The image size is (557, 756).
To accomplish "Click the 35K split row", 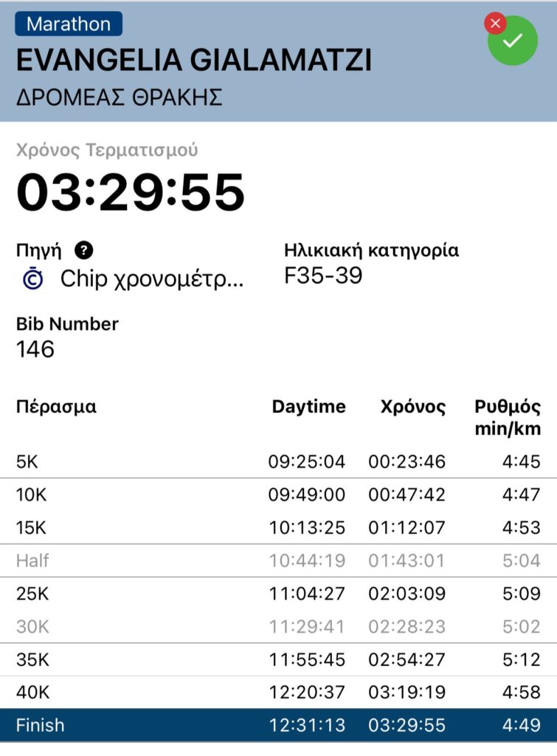I will point(278,660).
